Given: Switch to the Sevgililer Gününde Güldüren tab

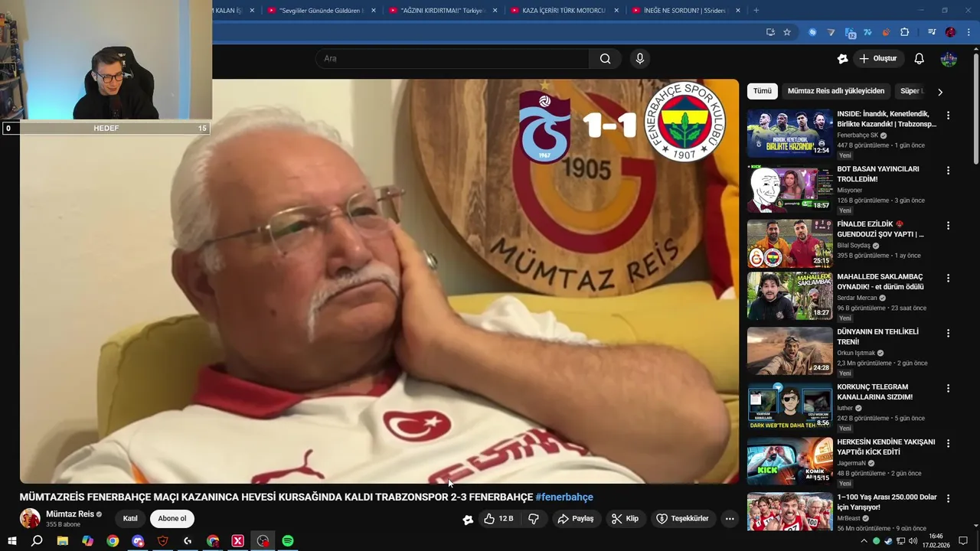Looking at the screenshot, I should (x=322, y=11).
